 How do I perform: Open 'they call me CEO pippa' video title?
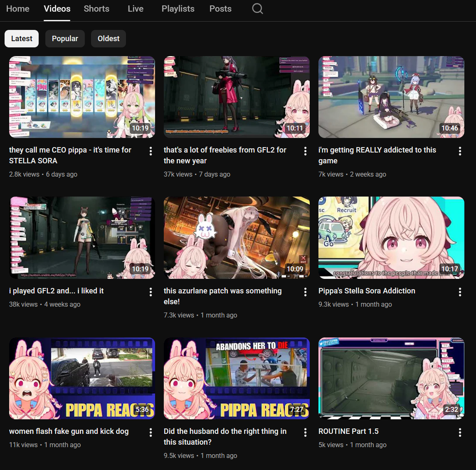click(70, 155)
